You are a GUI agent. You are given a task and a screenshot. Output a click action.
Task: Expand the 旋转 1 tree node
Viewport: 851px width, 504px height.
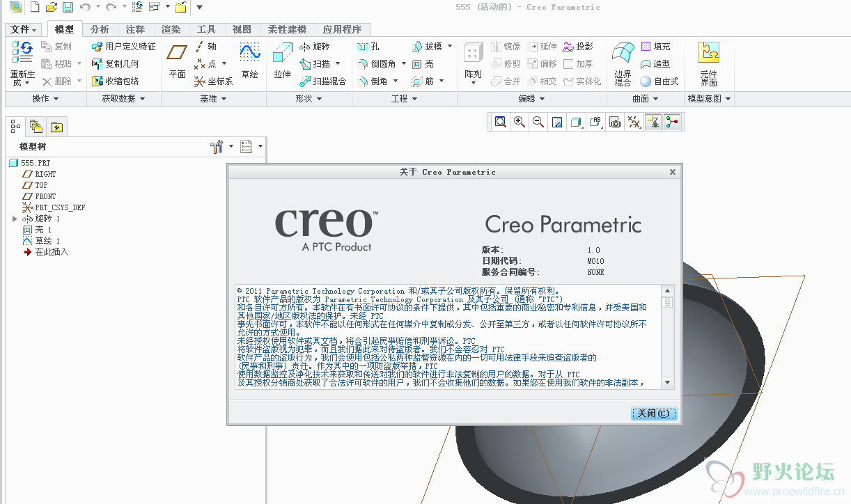coord(15,219)
